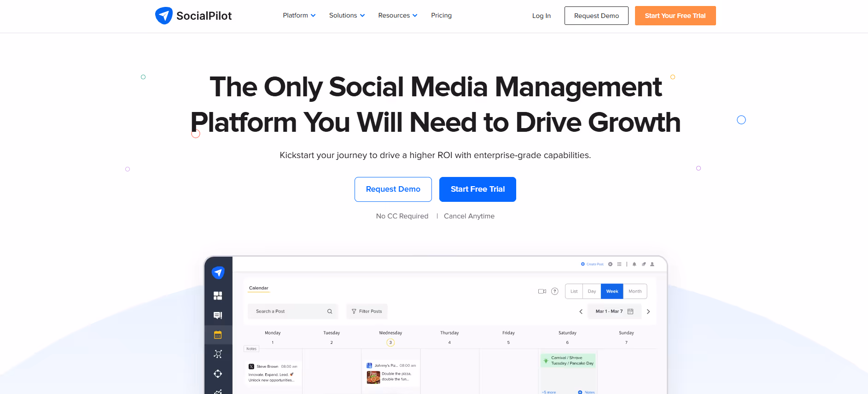Click the Notes label under Monday
Viewport: 868px width, 394px height.
pos(251,349)
